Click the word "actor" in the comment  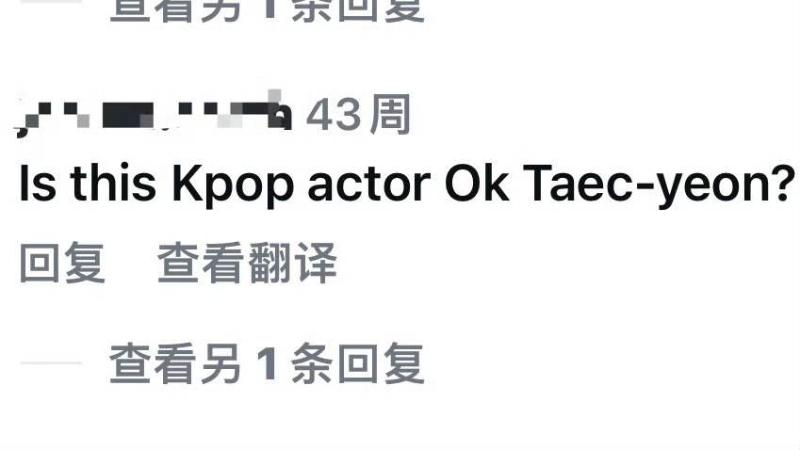[369, 184]
